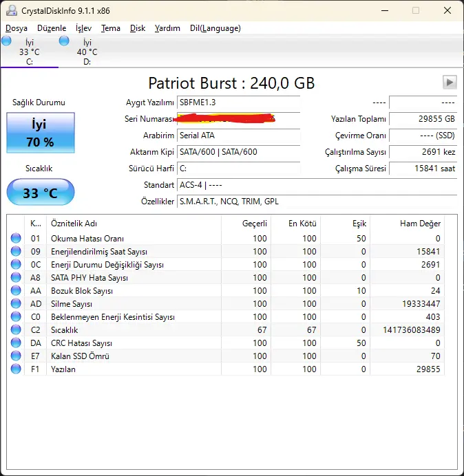Click the Arabirim field Serial ATA
This screenshot has height=476, width=464.
(239, 136)
